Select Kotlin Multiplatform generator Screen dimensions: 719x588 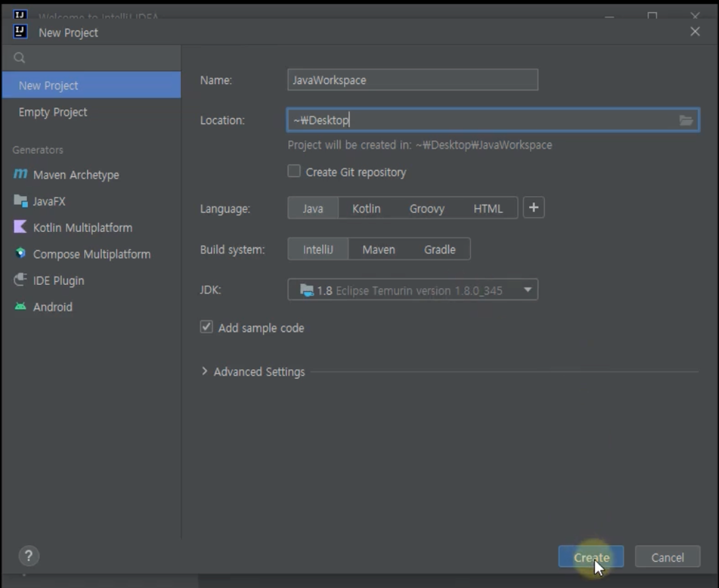[x=83, y=228]
